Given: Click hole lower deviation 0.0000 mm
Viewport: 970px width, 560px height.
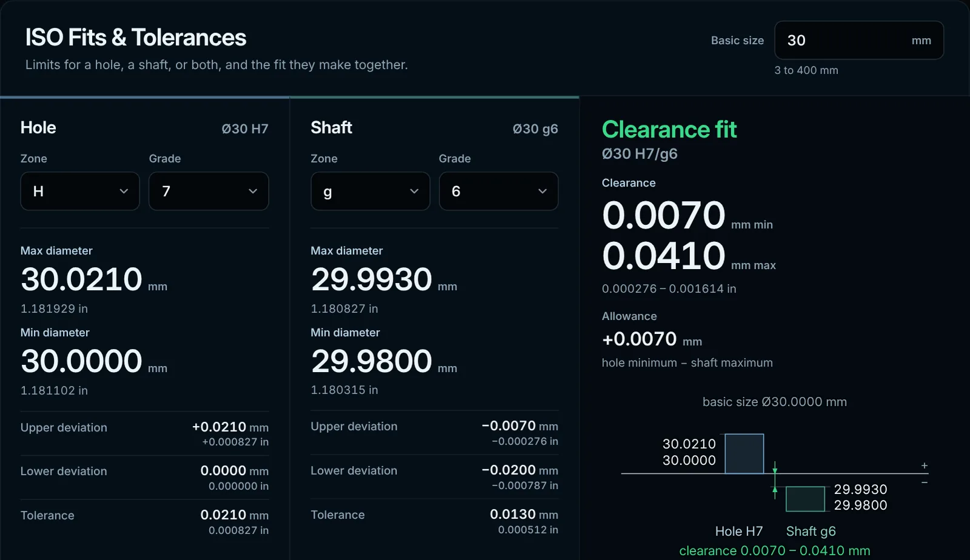Looking at the screenshot, I should click(x=235, y=471).
